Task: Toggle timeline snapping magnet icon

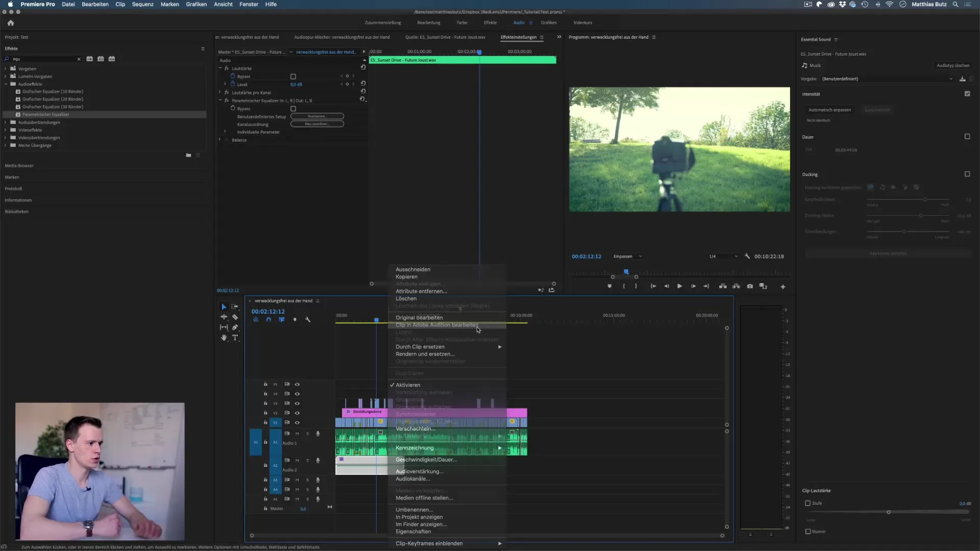Action: (x=268, y=319)
